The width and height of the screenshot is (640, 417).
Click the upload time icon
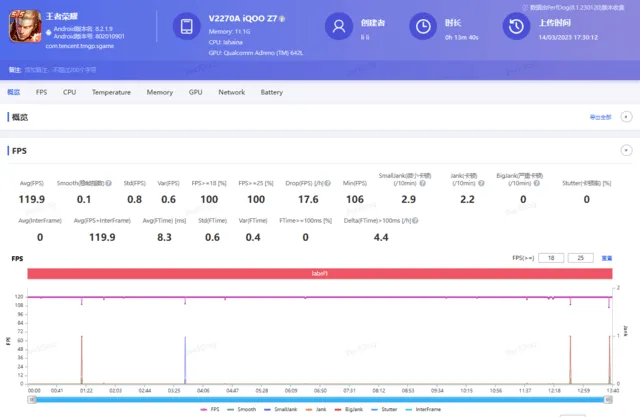[x=515, y=27]
